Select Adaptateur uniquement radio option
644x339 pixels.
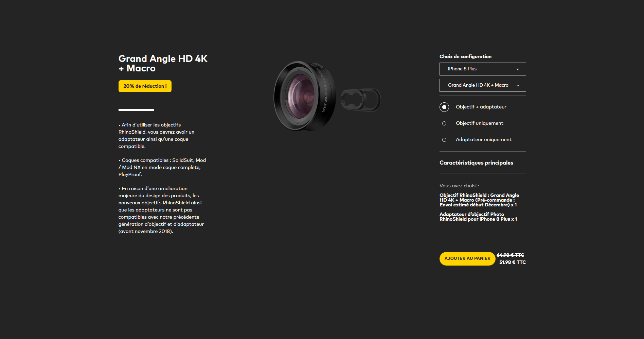pyautogui.click(x=444, y=140)
